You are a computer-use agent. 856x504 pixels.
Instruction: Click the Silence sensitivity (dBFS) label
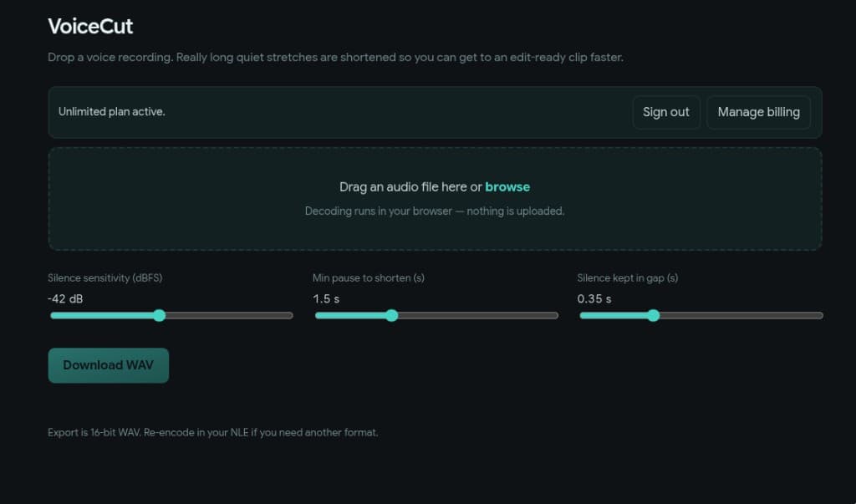point(104,277)
